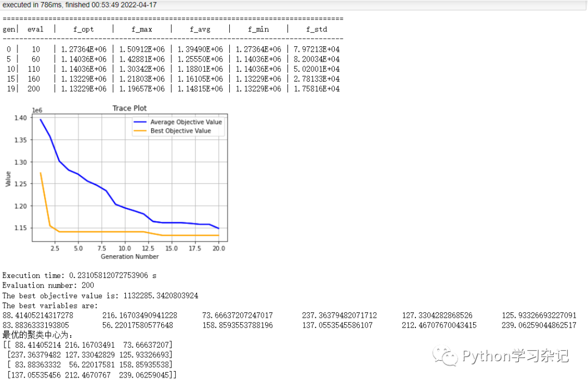Select the f_std value 1.75816E+04
This screenshot has height=383, width=588.
317,89
